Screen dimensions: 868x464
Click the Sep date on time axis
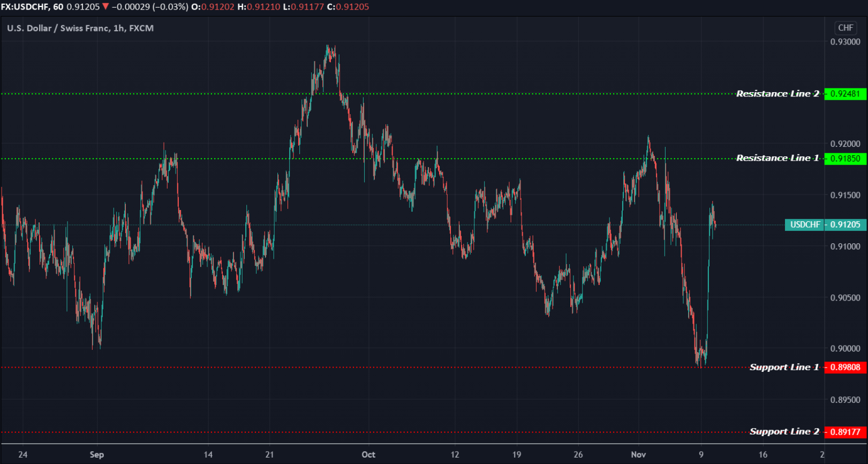97,454
